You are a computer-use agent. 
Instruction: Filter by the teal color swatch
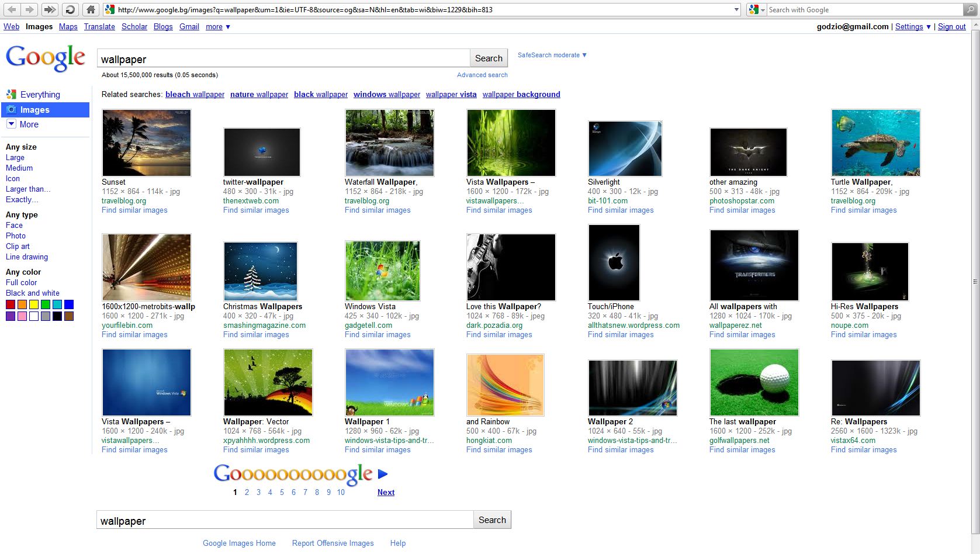[57, 304]
